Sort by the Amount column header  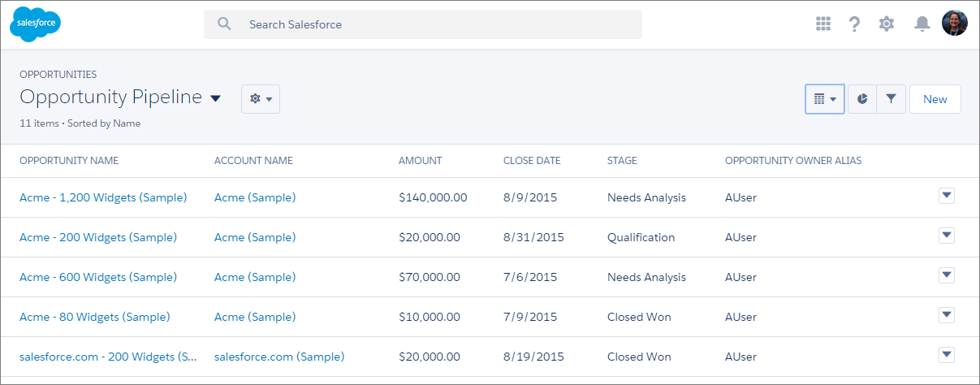pos(420,161)
